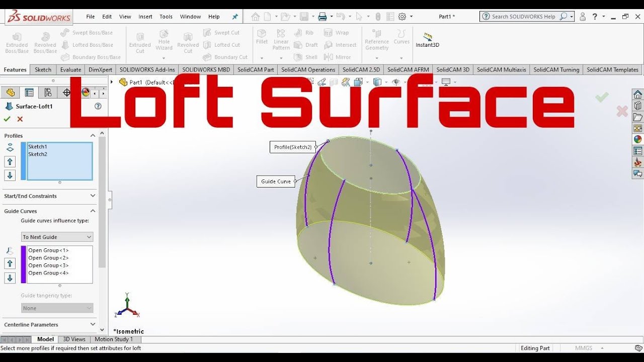Image resolution: width=644 pixels, height=362 pixels.
Task: Open File Explorer folder in task pane
Action: click(637, 117)
